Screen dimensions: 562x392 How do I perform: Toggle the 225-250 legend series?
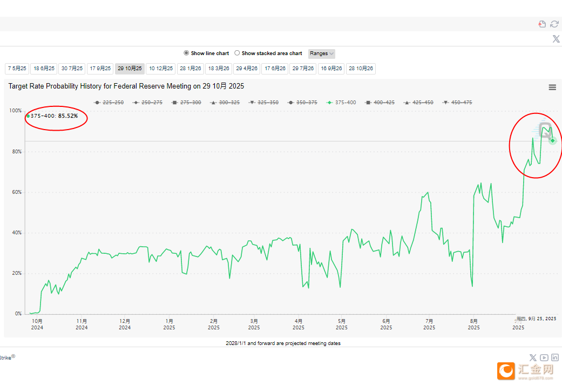[109, 103]
